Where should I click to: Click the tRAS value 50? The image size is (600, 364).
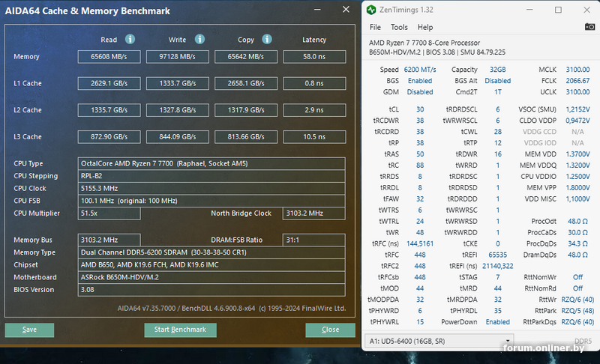[420, 154]
